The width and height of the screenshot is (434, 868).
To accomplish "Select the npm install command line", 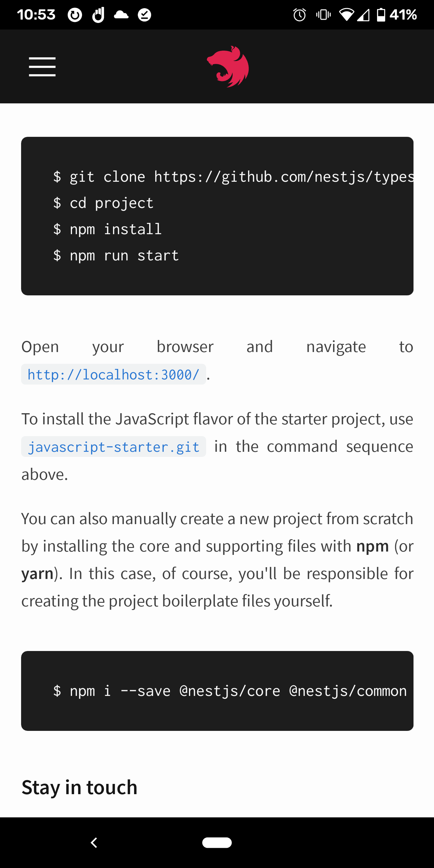I will pyautogui.click(x=107, y=229).
